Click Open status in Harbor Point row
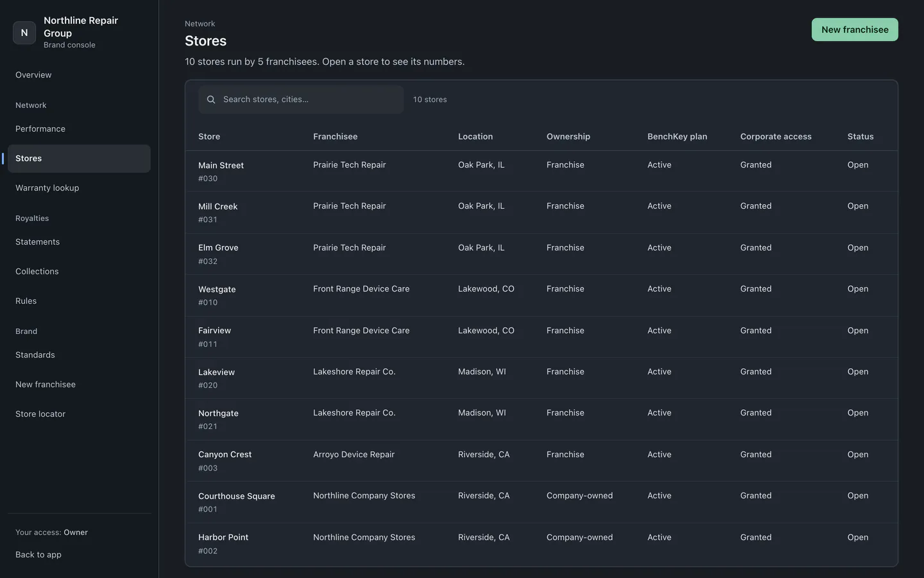The width and height of the screenshot is (924, 578). pyautogui.click(x=858, y=538)
